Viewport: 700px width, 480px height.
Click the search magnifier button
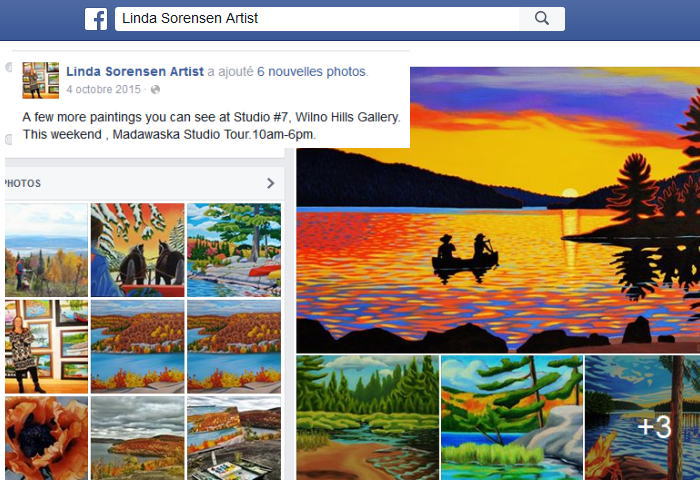542,18
